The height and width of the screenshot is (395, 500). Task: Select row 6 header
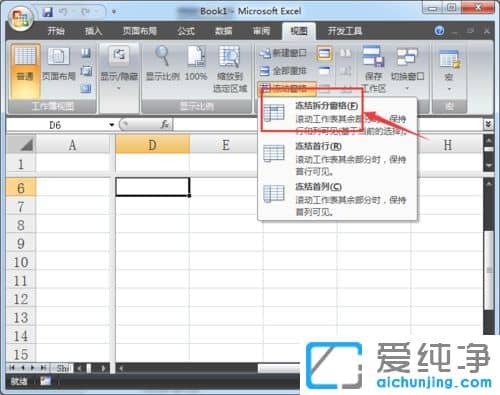(21, 188)
